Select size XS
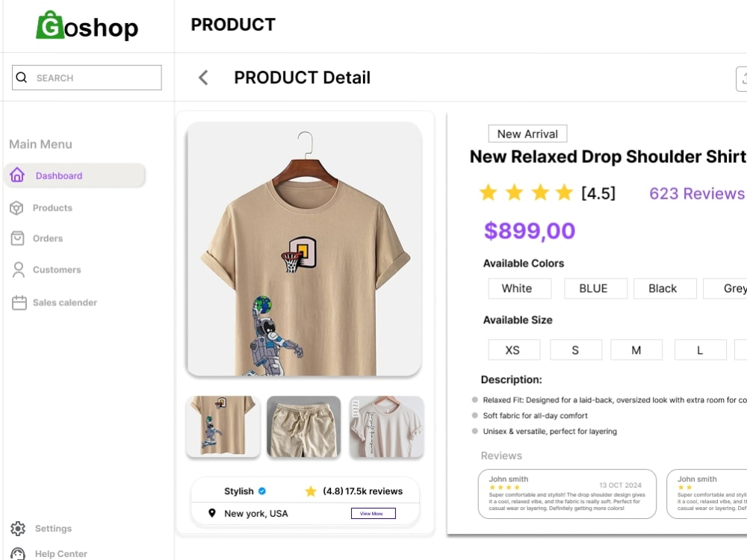This screenshot has width=747, height=560. pos(514,350)
